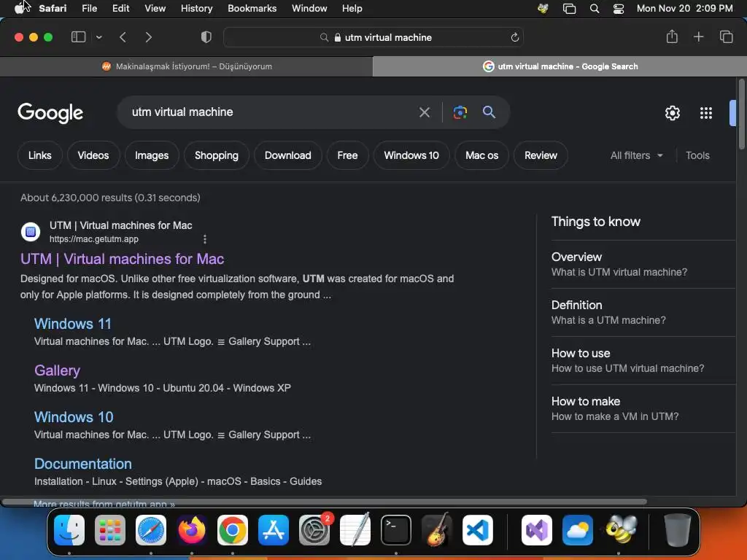
Task: Launch Google Chrome from the Dock
Action: click(233, 529)
